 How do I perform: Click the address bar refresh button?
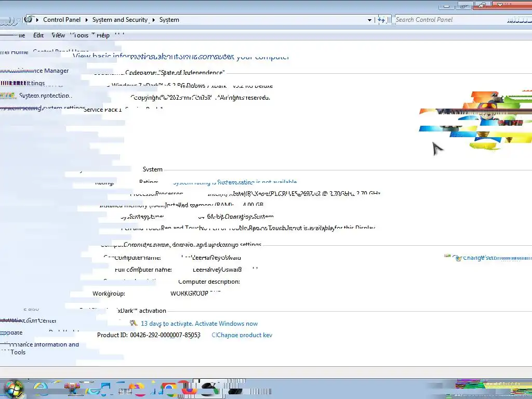coord(382,20)
